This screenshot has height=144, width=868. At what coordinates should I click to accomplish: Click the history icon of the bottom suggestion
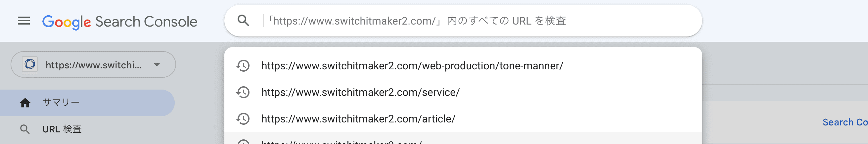[243, 142]
